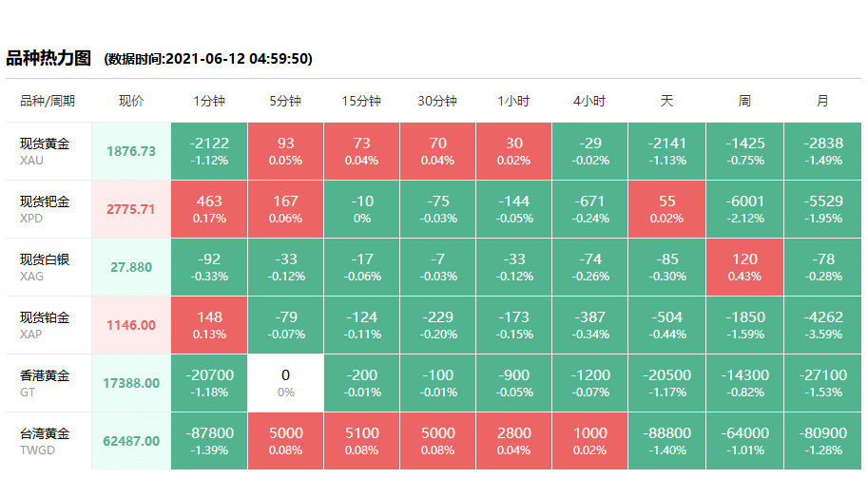Select the -20700 Hong Kong gold cell

(209, 383)
